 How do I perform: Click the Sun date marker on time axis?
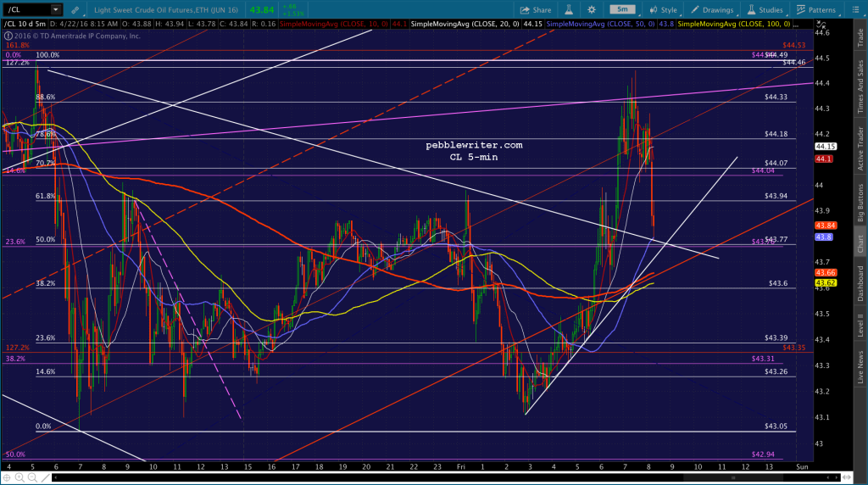pos(802,466)
